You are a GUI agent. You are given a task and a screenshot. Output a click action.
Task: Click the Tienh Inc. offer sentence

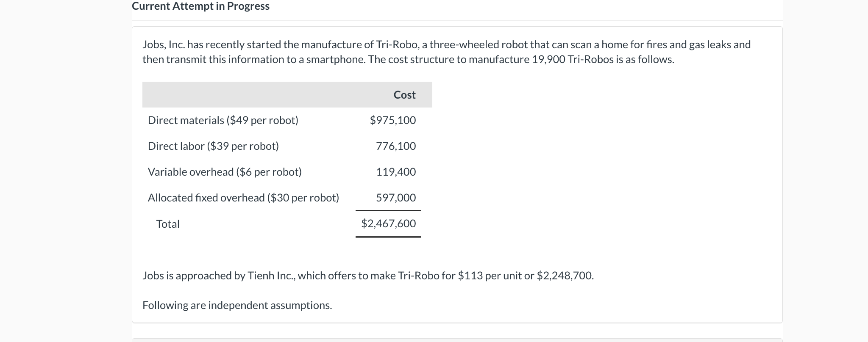pos(367,276)
